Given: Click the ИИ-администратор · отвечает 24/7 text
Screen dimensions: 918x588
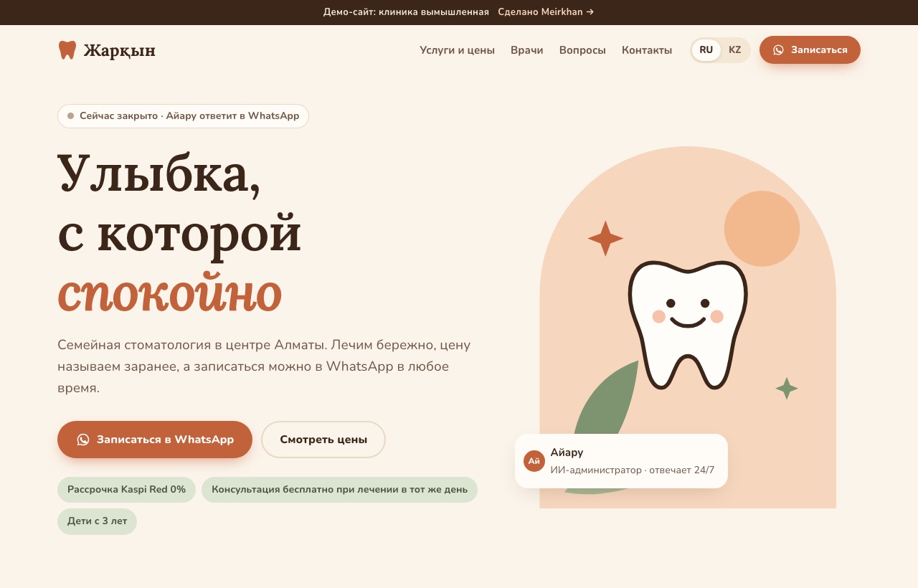Looking at the screenshot, I should 633,470.
